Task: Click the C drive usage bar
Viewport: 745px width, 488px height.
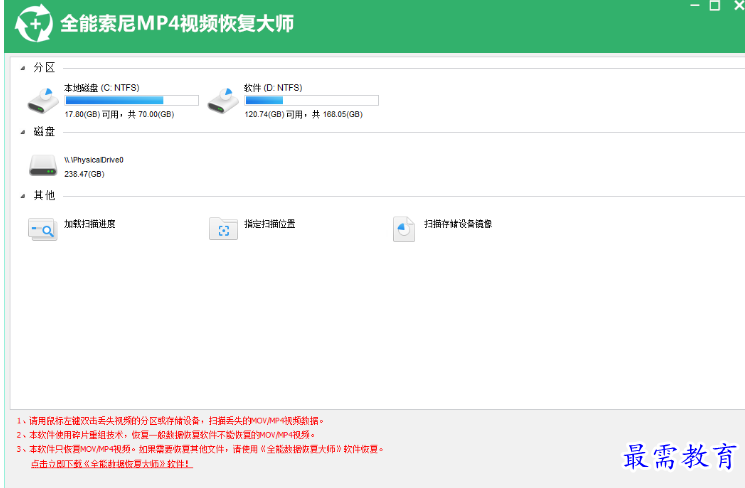Action: point(132,100)
